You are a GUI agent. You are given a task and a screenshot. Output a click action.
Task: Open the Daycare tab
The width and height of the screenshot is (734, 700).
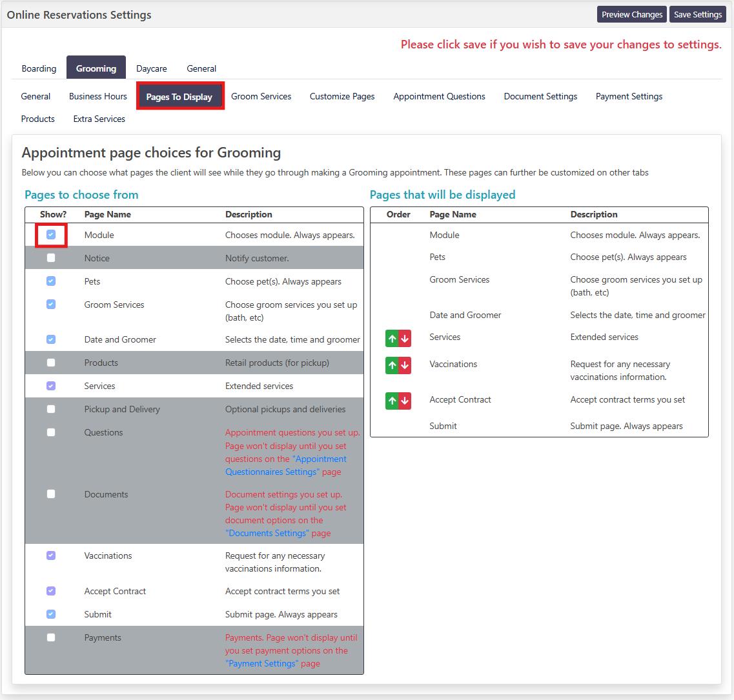(151, 68)
